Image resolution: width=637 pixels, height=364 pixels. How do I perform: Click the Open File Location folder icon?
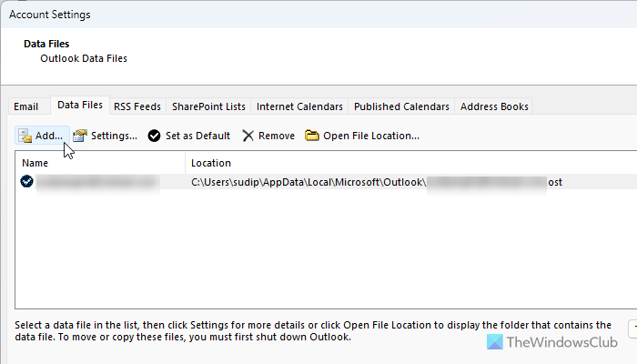click(312, 136)
